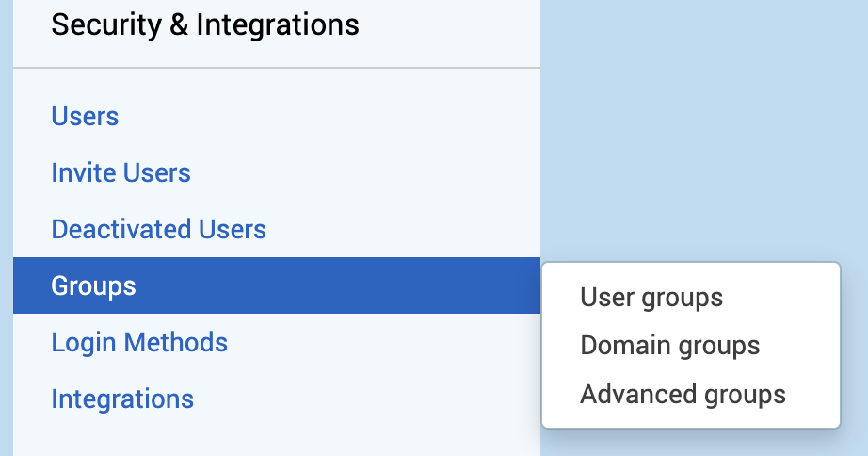Pick the Advanced groups entry
Viewport: 868px width, 456px height.
[683, 394]
